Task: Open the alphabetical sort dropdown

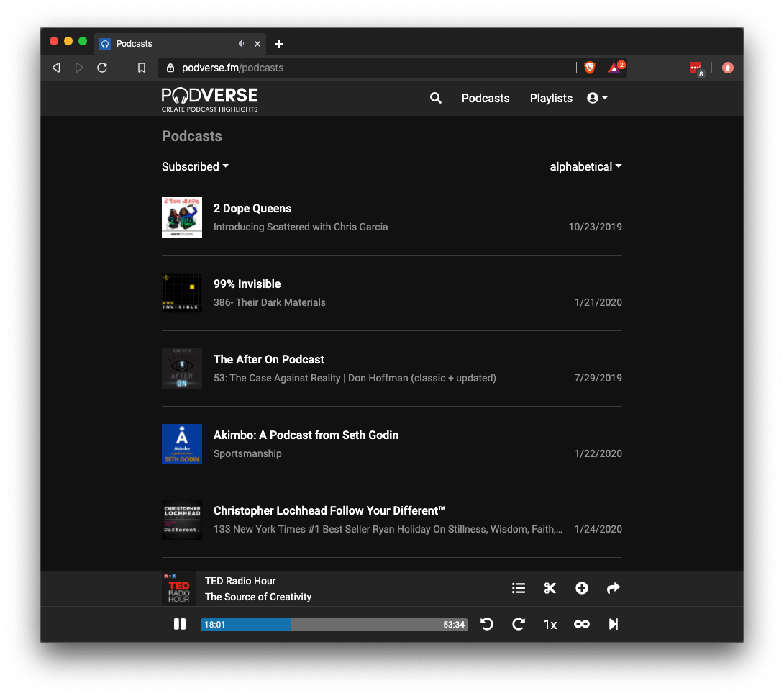Action: [585, 166]
